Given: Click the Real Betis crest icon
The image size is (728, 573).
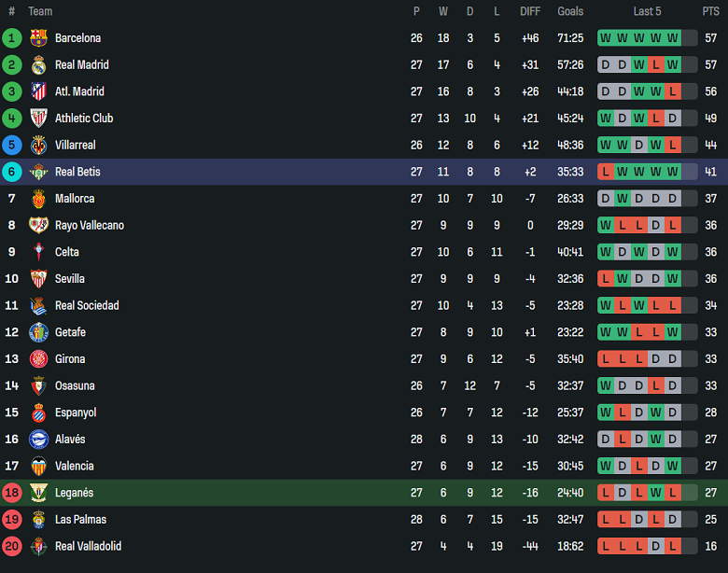Looking at the screenshot, I should (x=38, y=172).
